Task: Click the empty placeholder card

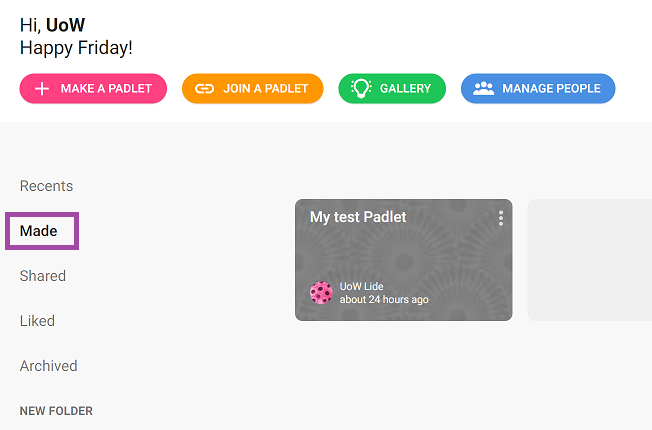Action: coord(590,260)
